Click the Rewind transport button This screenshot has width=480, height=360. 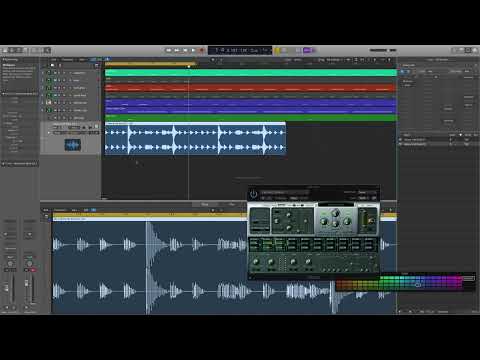coord(169,50)
